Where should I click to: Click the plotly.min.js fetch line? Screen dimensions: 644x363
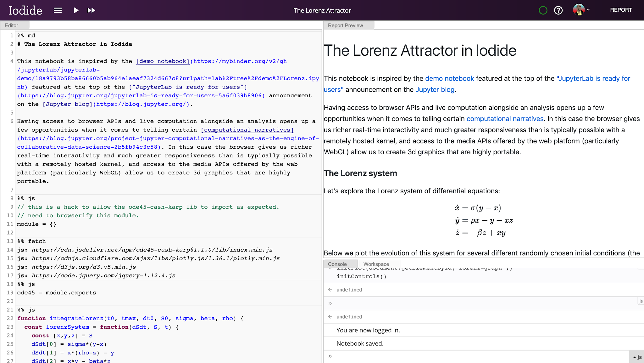(148, 258)
